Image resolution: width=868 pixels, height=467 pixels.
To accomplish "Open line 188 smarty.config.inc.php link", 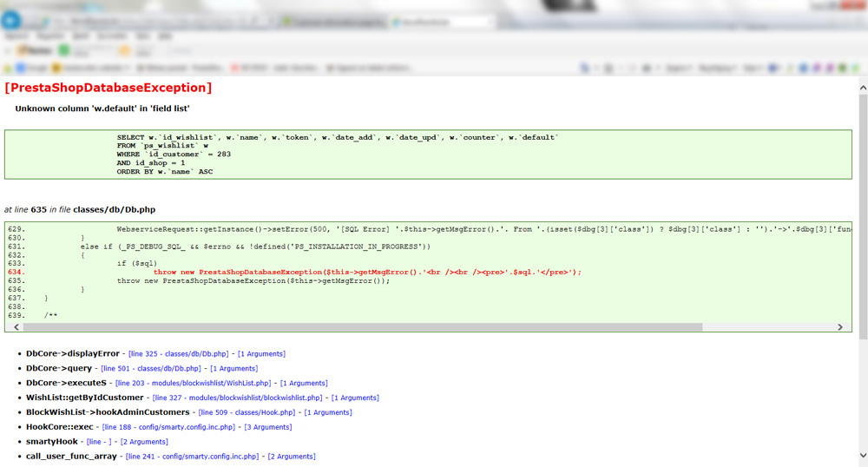I will click(x=169, y=427).
